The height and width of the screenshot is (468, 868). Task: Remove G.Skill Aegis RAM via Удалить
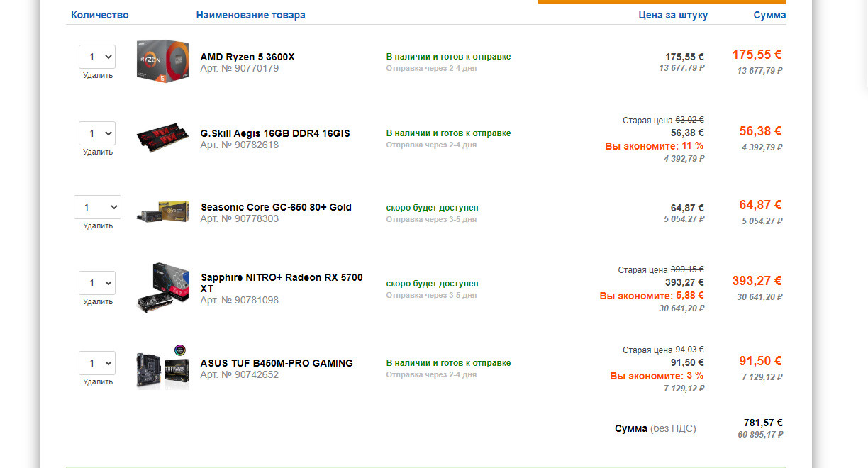[97, 152]
